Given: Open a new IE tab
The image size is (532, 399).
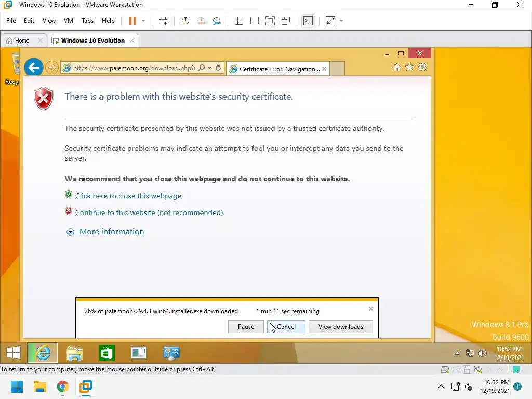Looking at the screenshot, I should 337,69.
